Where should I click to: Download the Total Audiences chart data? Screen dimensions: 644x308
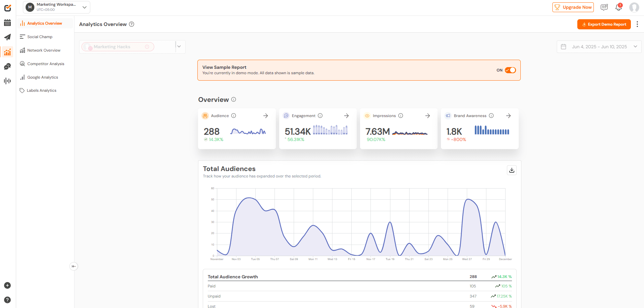coord(512,170)
